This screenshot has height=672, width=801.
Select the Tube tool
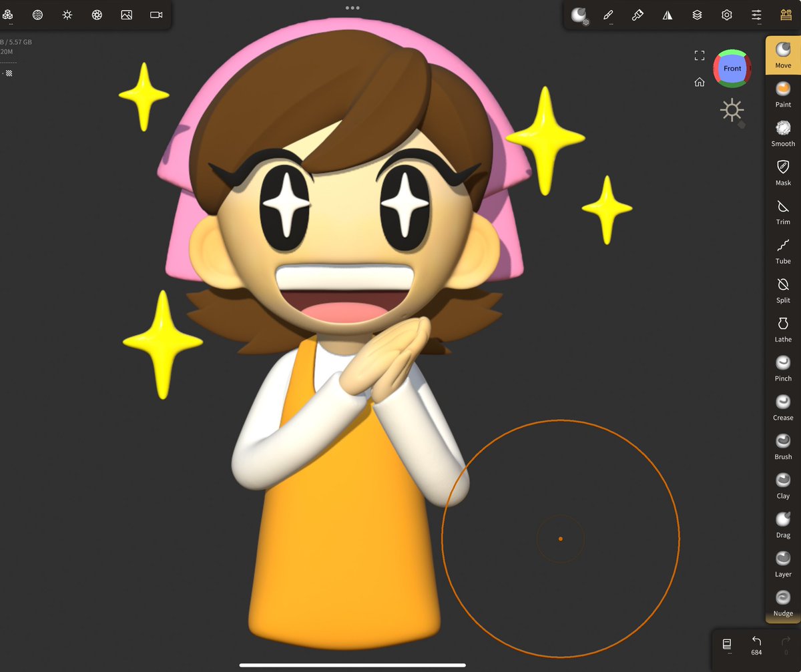pos(783,251)
